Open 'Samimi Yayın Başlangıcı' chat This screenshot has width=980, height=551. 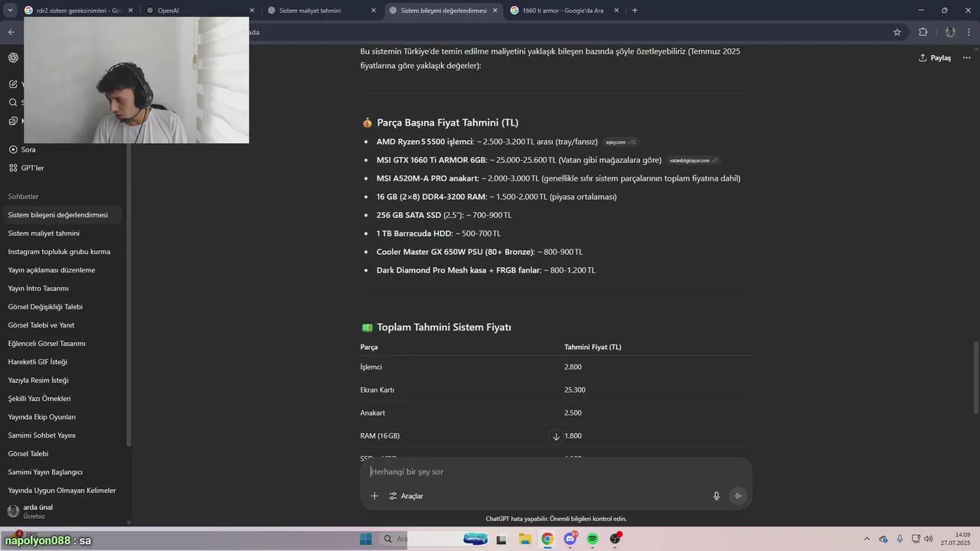(x=63, y=472)
